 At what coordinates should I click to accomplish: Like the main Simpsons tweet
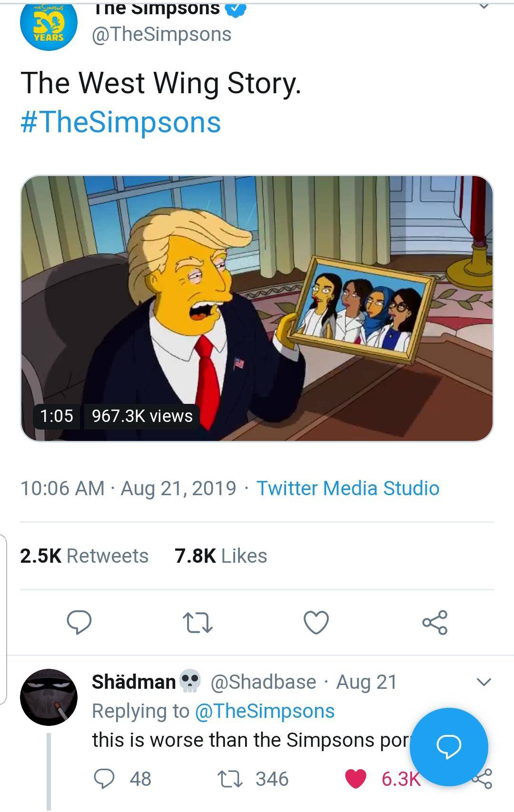[x=316, y=622]
